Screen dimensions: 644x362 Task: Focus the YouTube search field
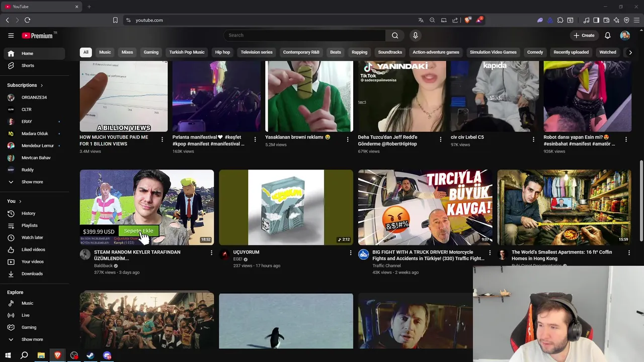pos(304,35)
